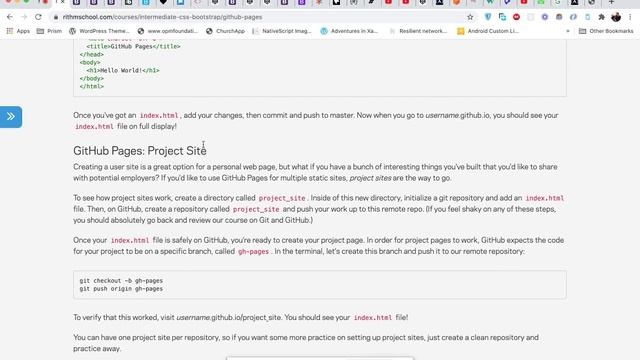Open the Other Bookmarks folder
The image size is (640, 360).
pos(606,31)
